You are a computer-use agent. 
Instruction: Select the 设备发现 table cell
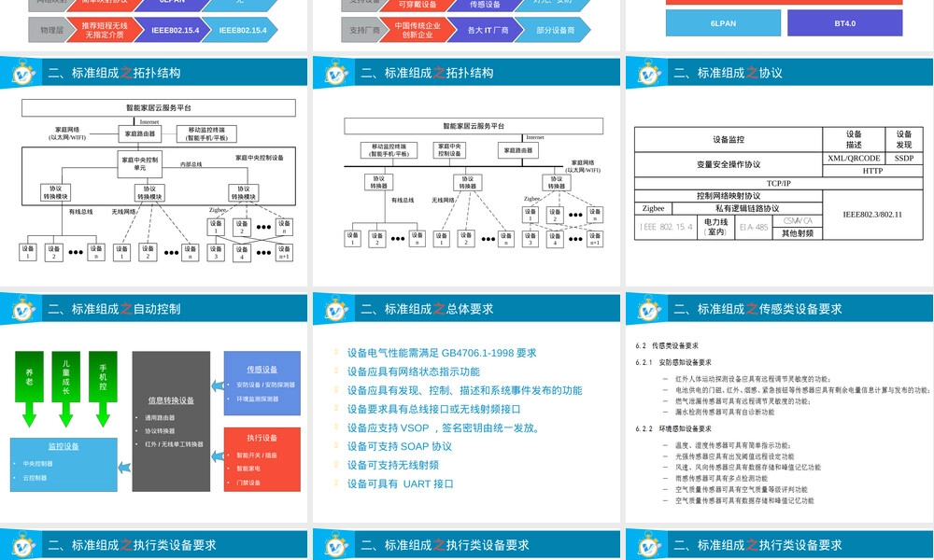pyautogui.click(x=903, y=139)
